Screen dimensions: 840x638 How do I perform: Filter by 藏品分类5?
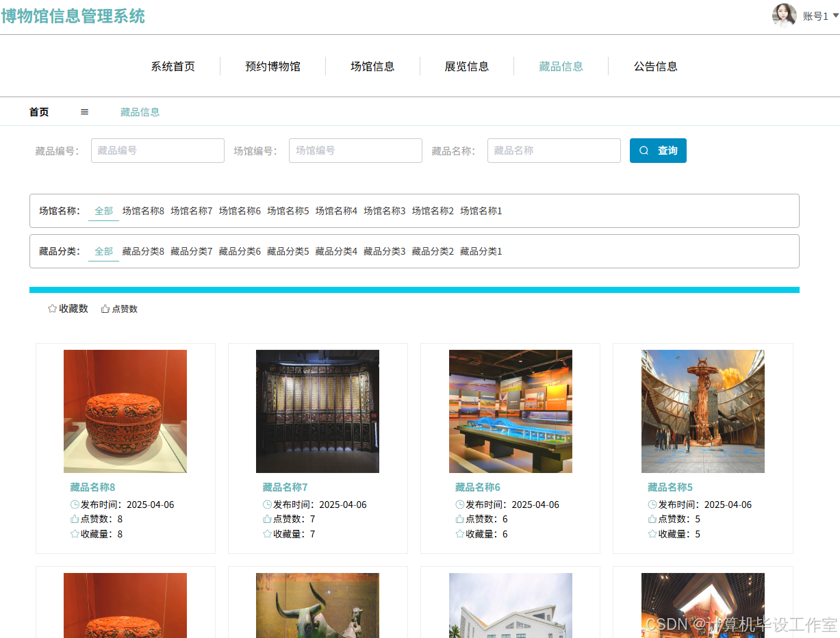coord(288,251)
